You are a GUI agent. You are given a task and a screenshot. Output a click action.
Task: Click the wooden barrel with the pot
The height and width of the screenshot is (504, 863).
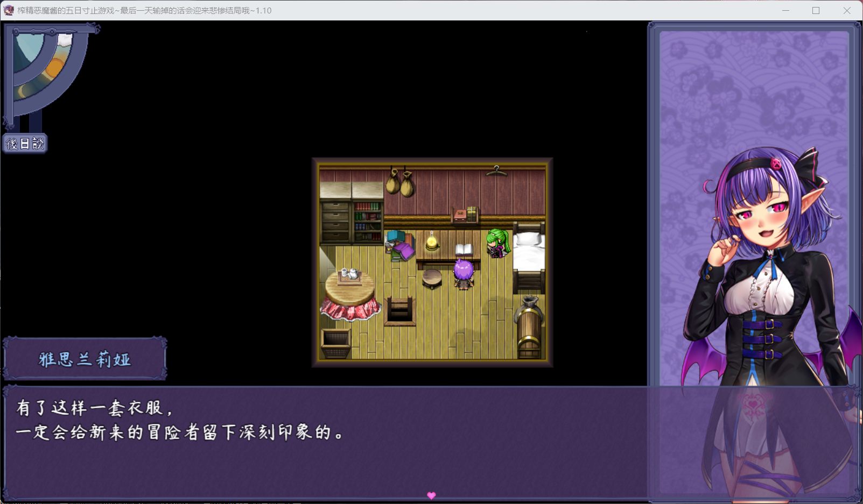529,328
